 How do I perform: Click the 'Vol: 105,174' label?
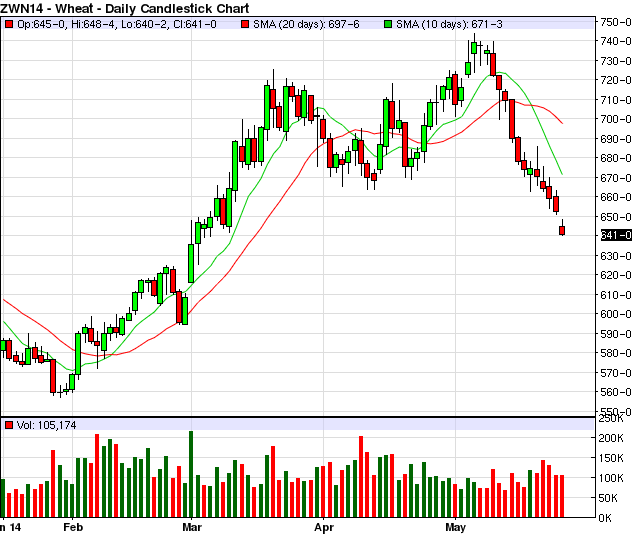coord(46,425)
